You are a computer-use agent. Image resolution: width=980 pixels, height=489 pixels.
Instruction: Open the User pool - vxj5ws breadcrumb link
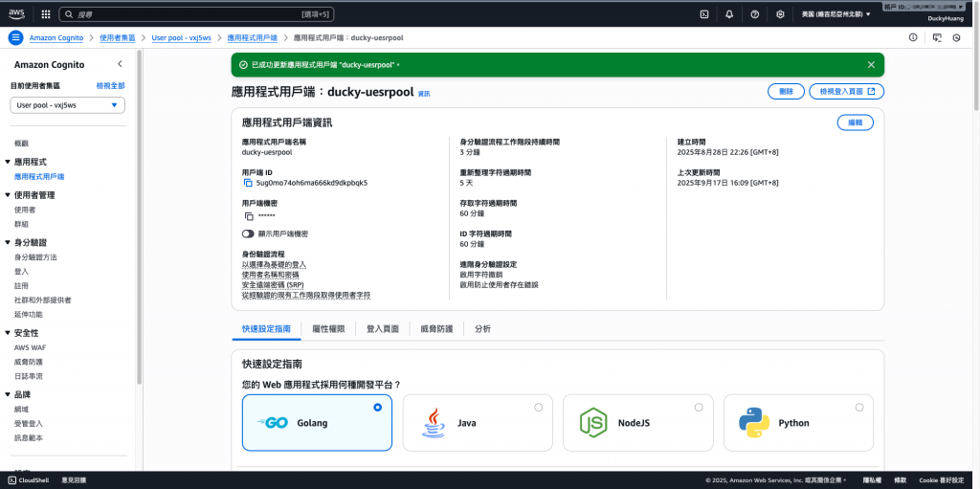coord(181,37)
